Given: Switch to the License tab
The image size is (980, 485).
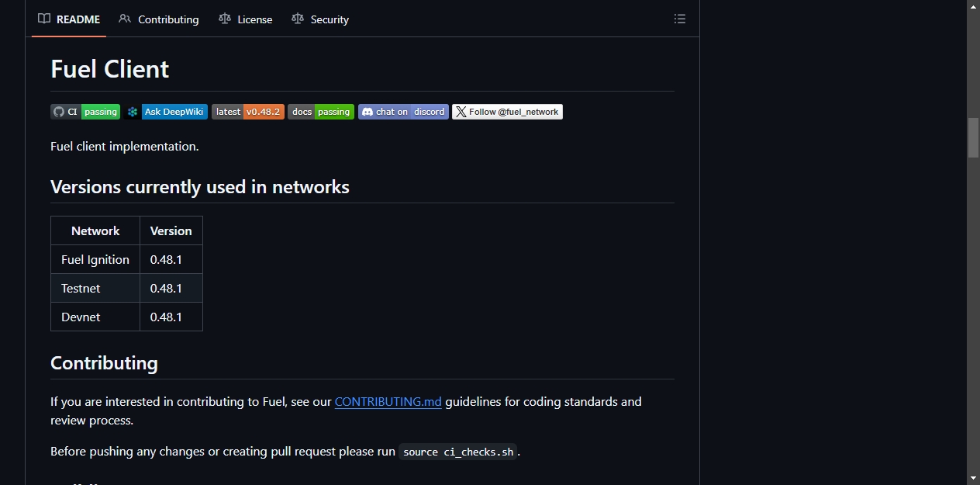Looking at the screenshot, I should 245,19.
